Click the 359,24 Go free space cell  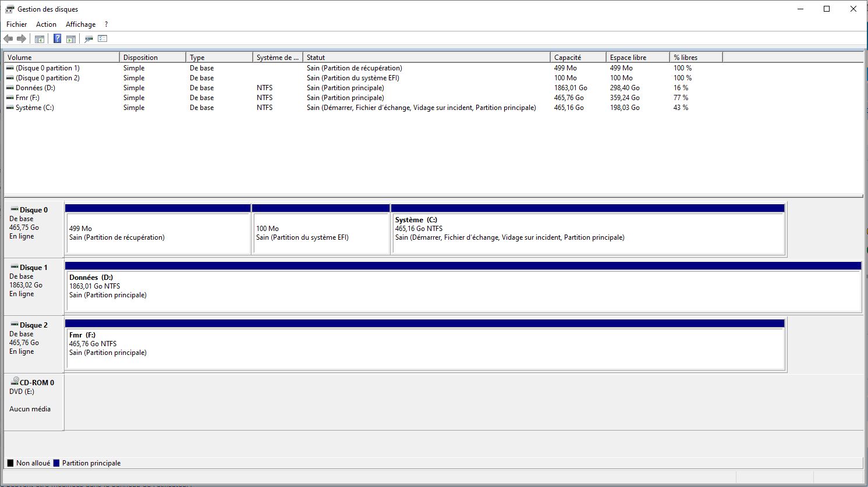pyautogui.click(x=625, y=98)
